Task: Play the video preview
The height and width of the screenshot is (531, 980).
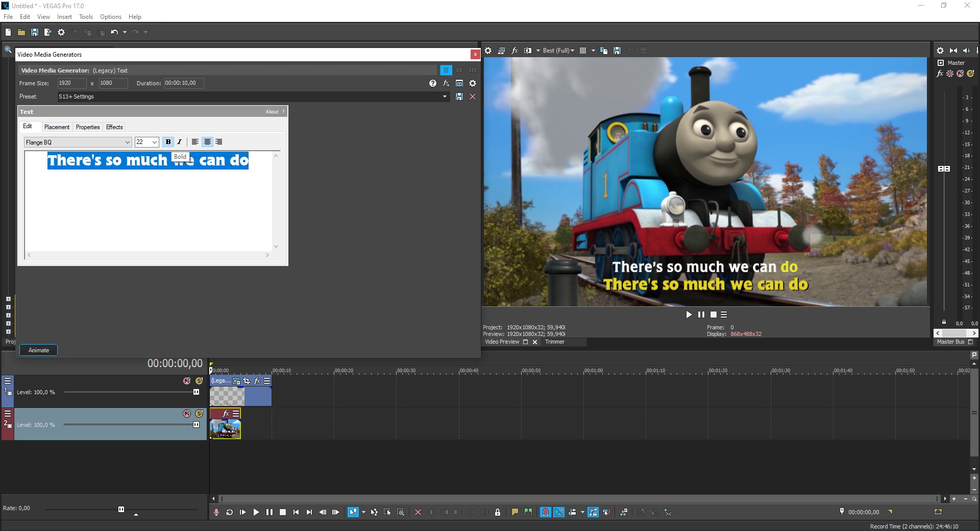Action: click(689, 315)
